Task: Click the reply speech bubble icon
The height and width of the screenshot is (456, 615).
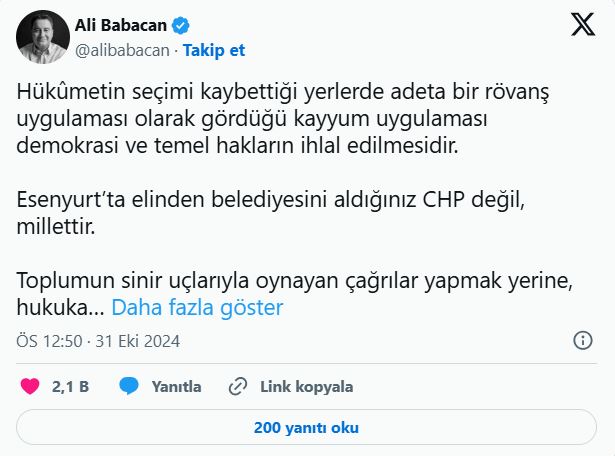Action: point(128,386)
